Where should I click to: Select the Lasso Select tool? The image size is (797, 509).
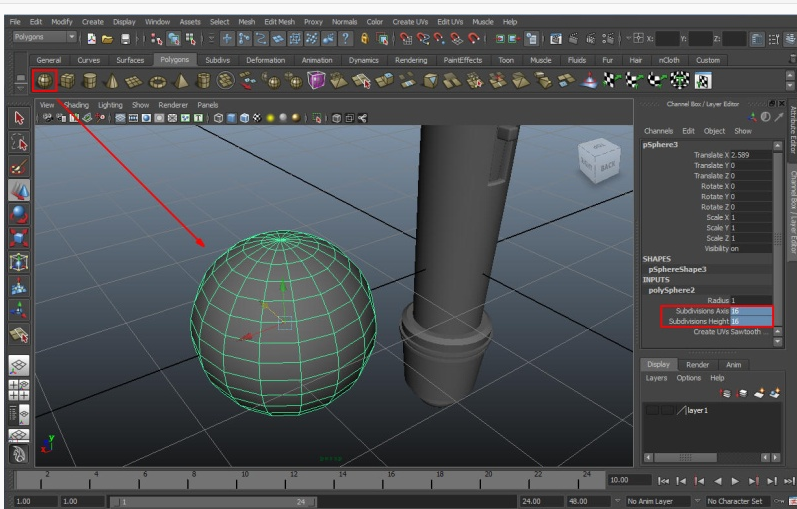pos(19,142)
